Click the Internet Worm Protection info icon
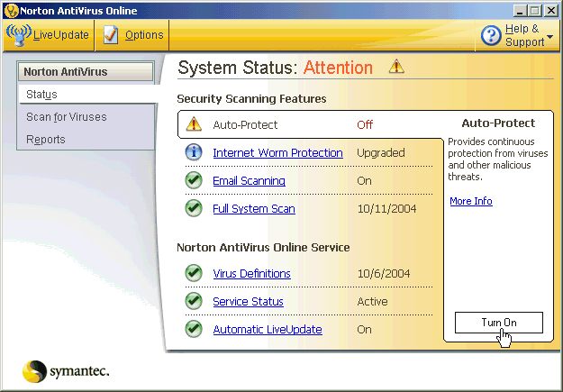Image resolution: width=563 pixels, height=392 pixels. [194, 152]
